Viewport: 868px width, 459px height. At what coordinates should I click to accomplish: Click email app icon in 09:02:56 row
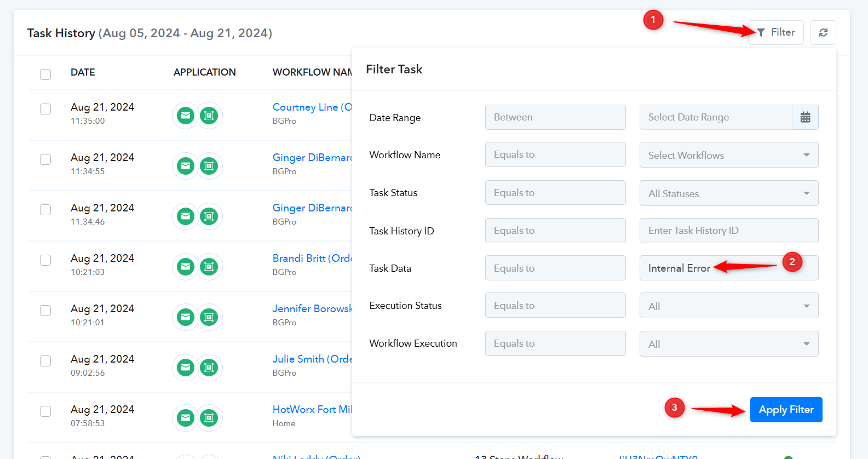click(186, 368)
